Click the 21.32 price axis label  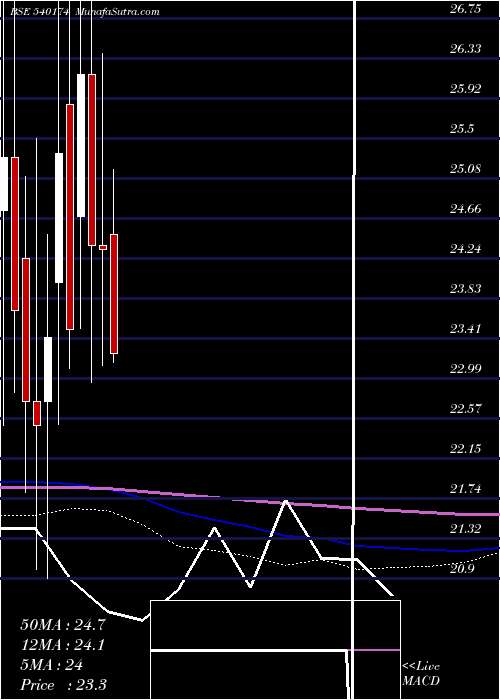(466, 529)
